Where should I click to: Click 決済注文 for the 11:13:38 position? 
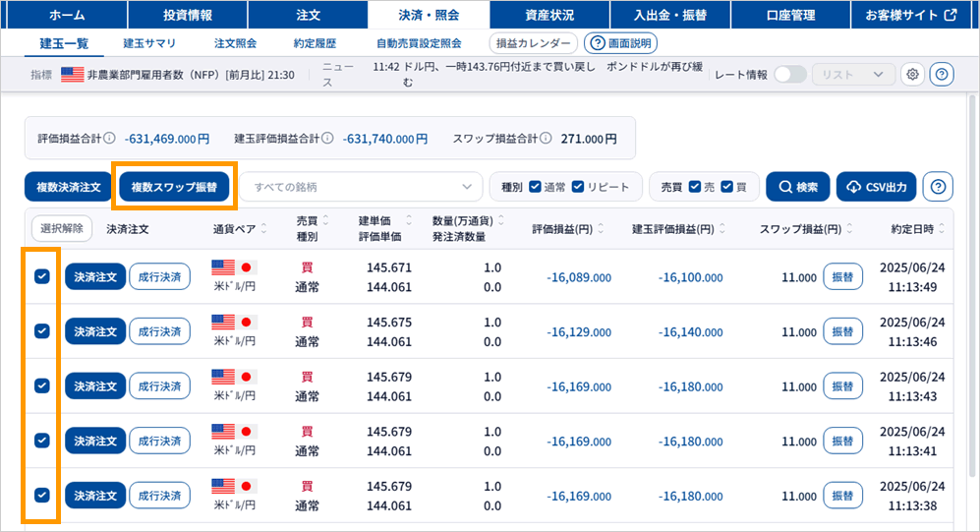(95, 495)
